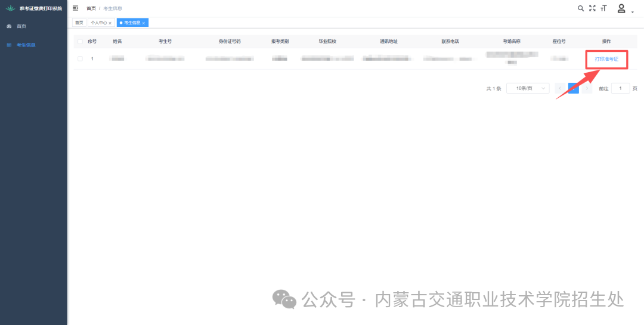
Task: Open the user menu dropdown arrow
Action: [632, 11]
